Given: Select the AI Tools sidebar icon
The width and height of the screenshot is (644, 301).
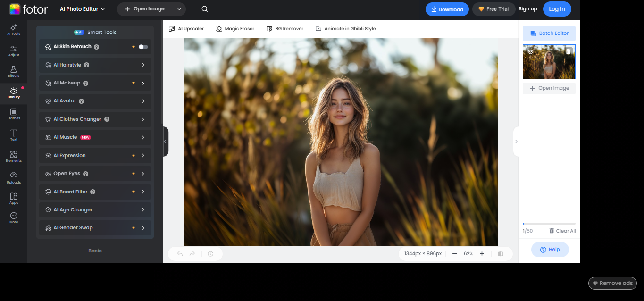Looking at the screenshot, I should pyautogui.click(x=14, y=29).
